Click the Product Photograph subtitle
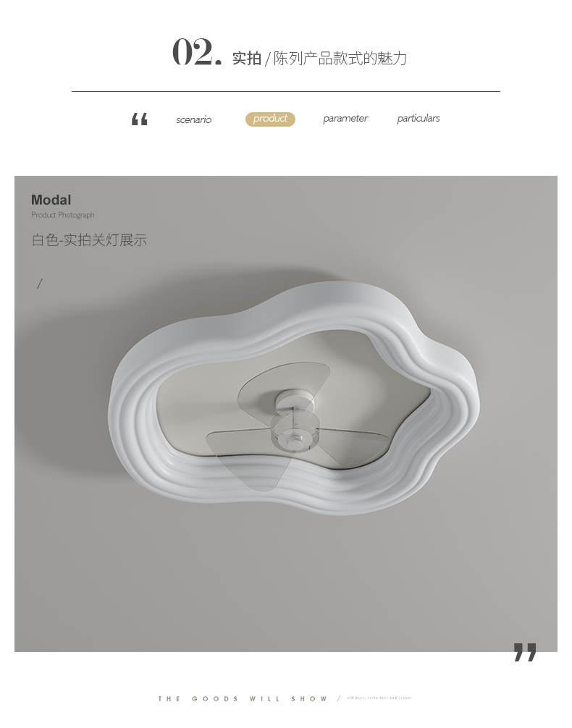The image size is (572, 728). 63,215
